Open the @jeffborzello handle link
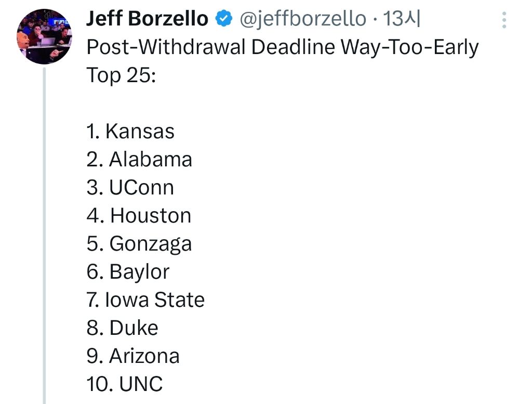Viewport: 532px width, 404px height. click(302, 19)
